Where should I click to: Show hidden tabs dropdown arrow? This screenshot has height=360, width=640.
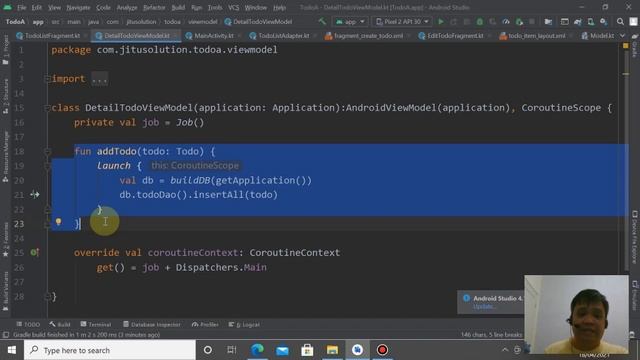pos(622,36)
